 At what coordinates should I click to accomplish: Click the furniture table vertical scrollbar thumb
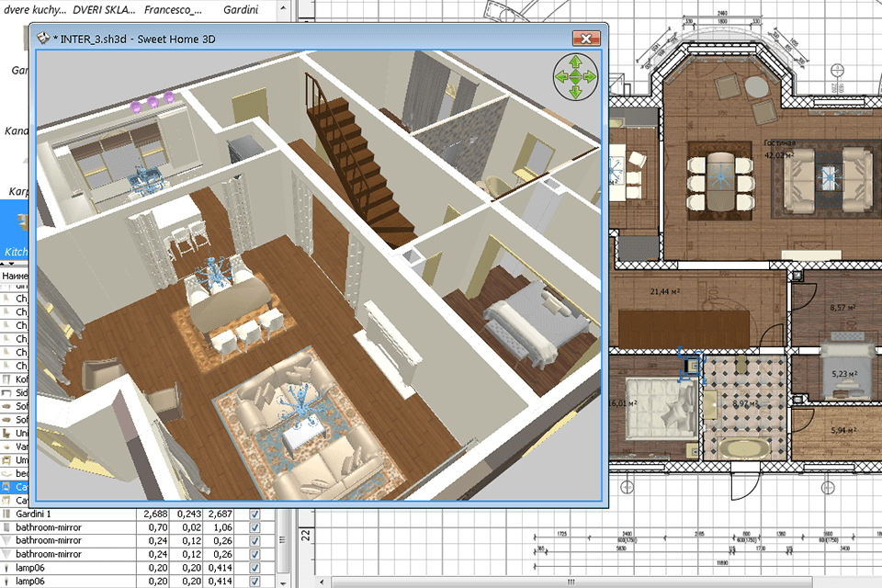(283, 540)
